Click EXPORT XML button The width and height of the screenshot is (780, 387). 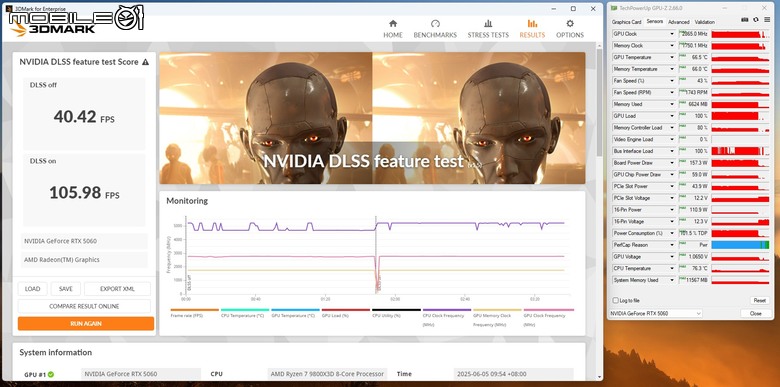(117, 289)
